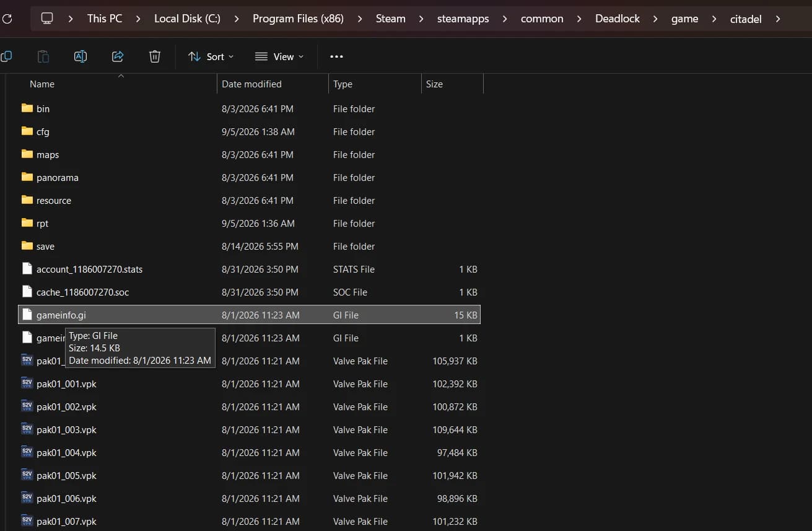Expand the chevron after Deadlock breadcrumb
The image size is (812, 531).
(655, 19)
